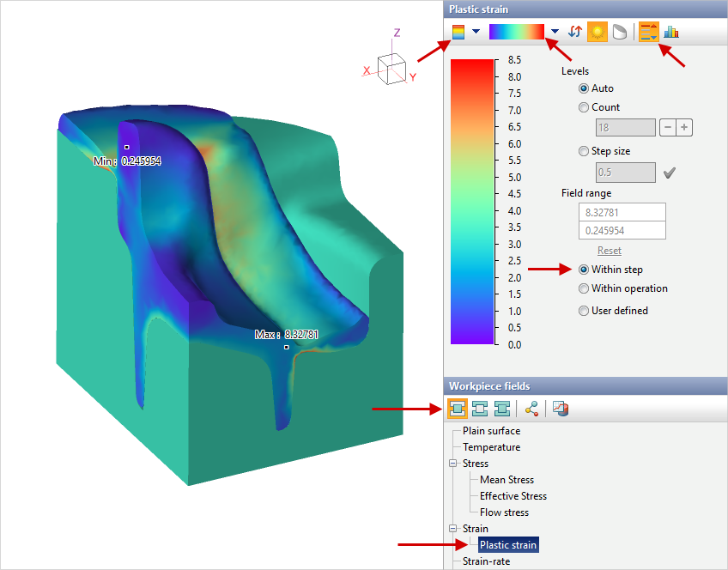Collapse the Stress tree node
The width and height of the screenshot is (728, 570).
pos(452,464)
